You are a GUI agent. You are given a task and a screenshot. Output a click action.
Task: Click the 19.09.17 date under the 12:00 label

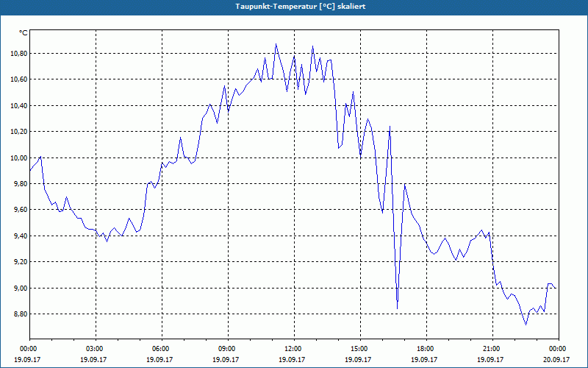(292, 359)
